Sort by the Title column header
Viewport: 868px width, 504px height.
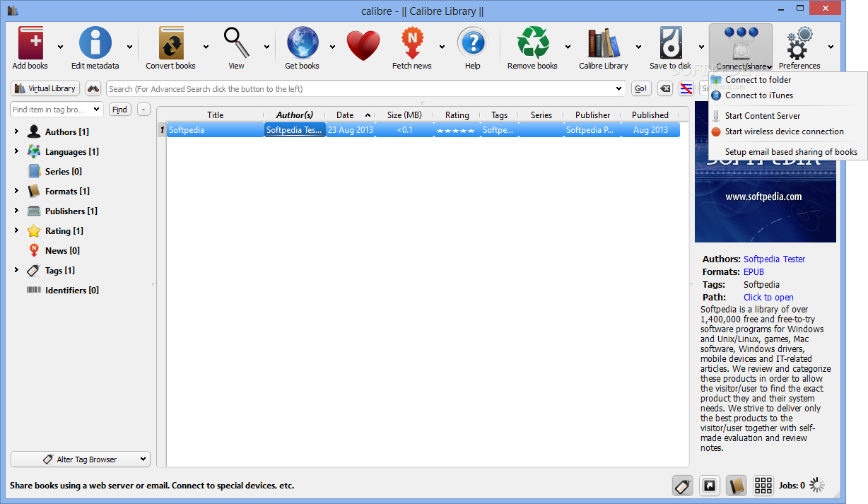[x=216, y=115]
